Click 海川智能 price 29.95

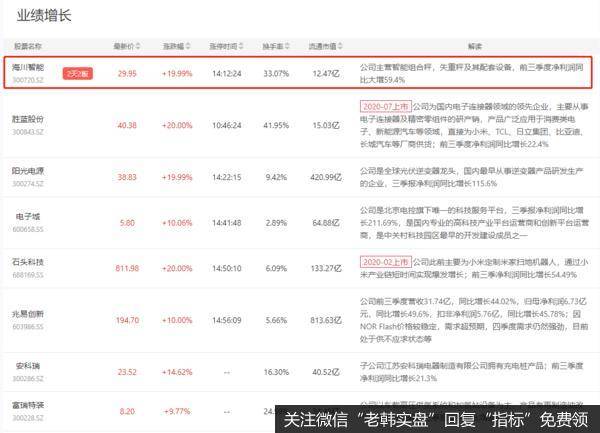[127, 72]
